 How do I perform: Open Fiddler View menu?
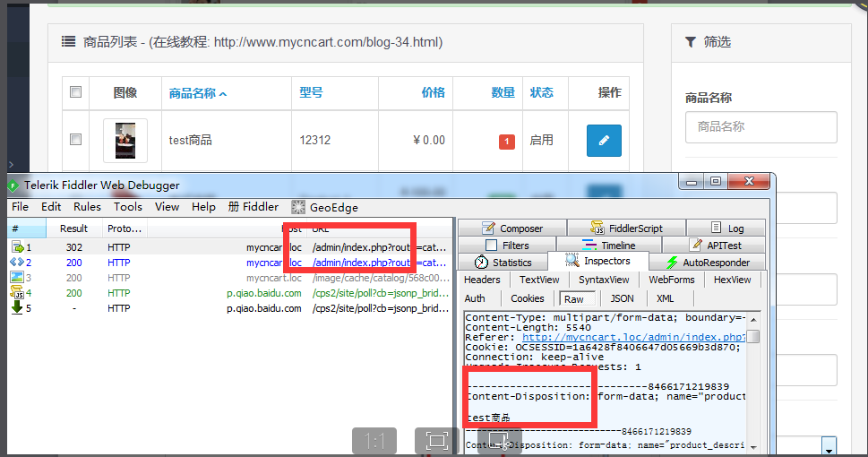(167, 207)
